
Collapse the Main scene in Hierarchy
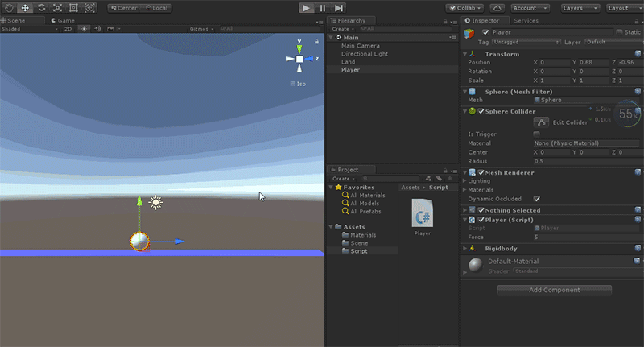click(331, 37)
